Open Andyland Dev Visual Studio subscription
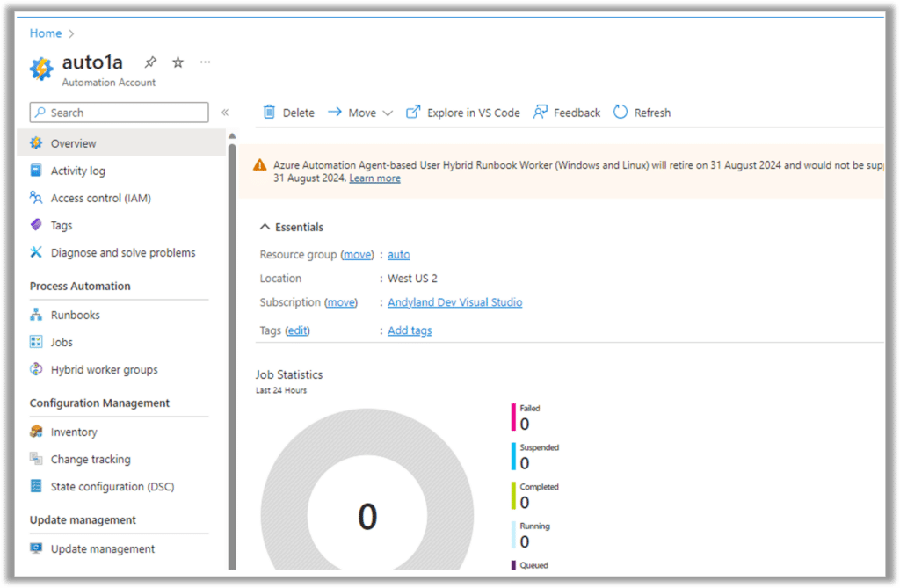 point(454,301)
